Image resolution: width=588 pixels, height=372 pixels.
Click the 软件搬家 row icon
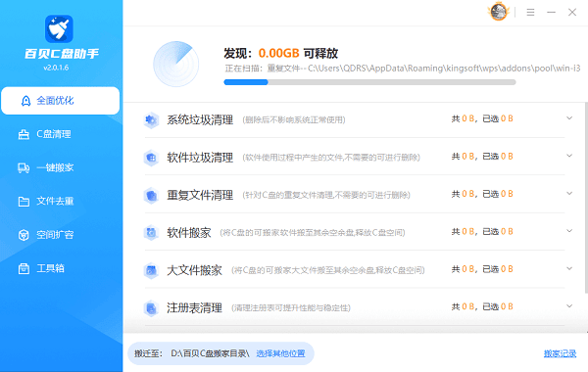(x=151, y=233)
